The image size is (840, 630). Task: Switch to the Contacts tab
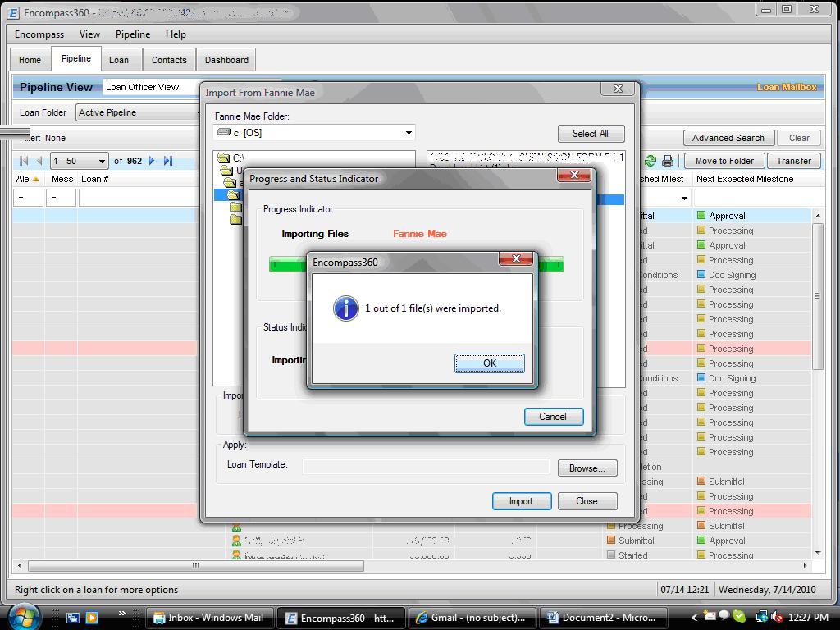pyautogui.click(x=169, y=60)
